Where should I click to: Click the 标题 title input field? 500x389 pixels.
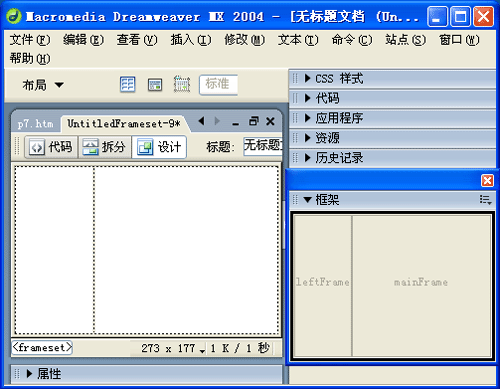(263, 146)
